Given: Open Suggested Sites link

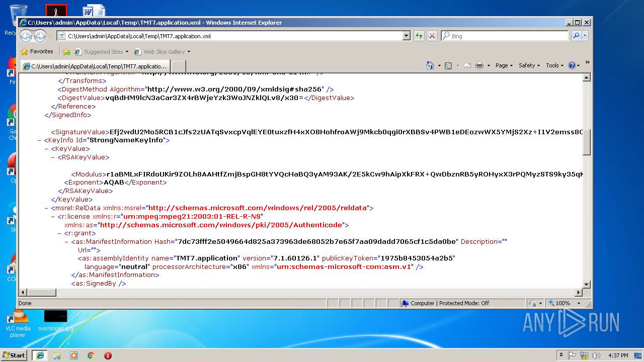Looking at the screenshot, I should pyautogui.click(x=101, y=52).
